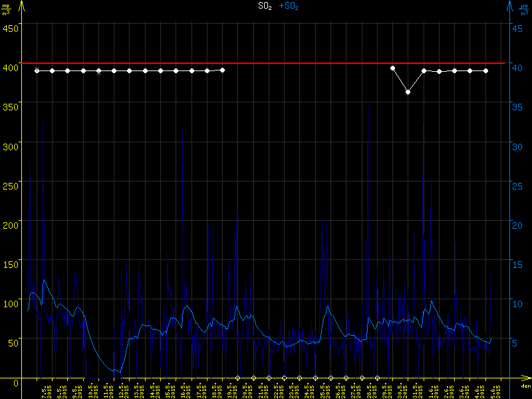Click the yellow left axis arrowhead at top

coord(22,5)
